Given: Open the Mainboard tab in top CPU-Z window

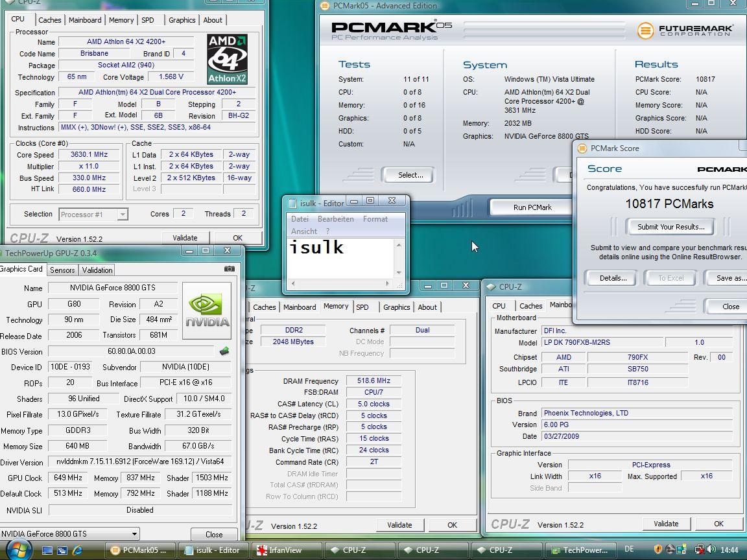Looking at the screenshot, I should coord(85,20).
